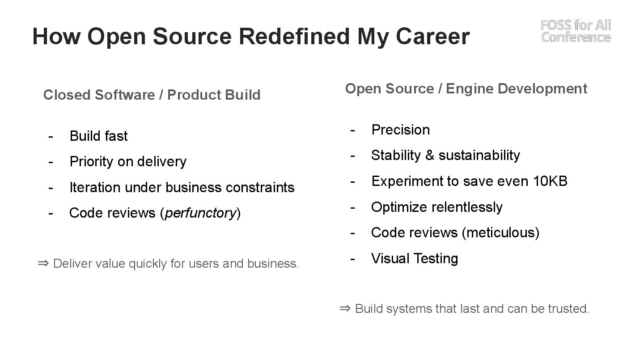Screen dimensions: 644x362
Task: Click the dash before 'Build fast'
Action: click(x=51, y=136)
